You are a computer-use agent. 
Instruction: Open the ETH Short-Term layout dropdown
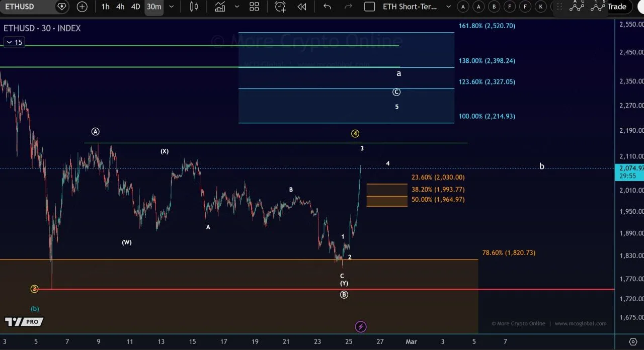448,7
